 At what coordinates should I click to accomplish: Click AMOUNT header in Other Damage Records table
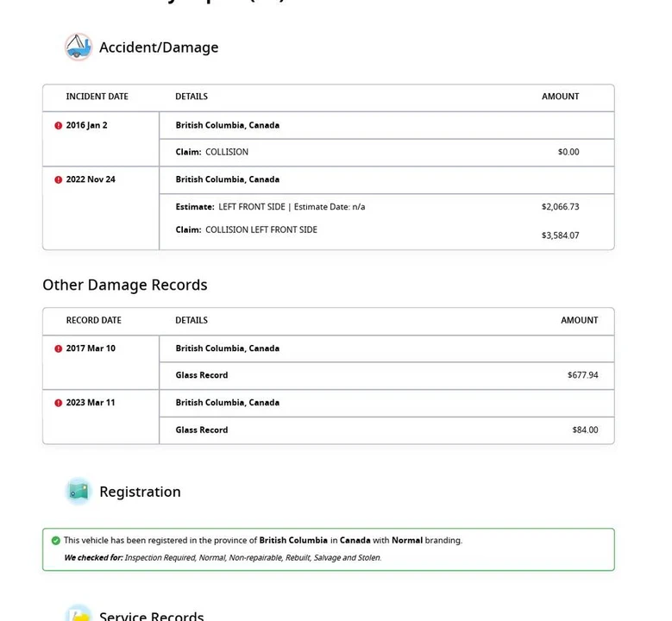tap(579, 320)
